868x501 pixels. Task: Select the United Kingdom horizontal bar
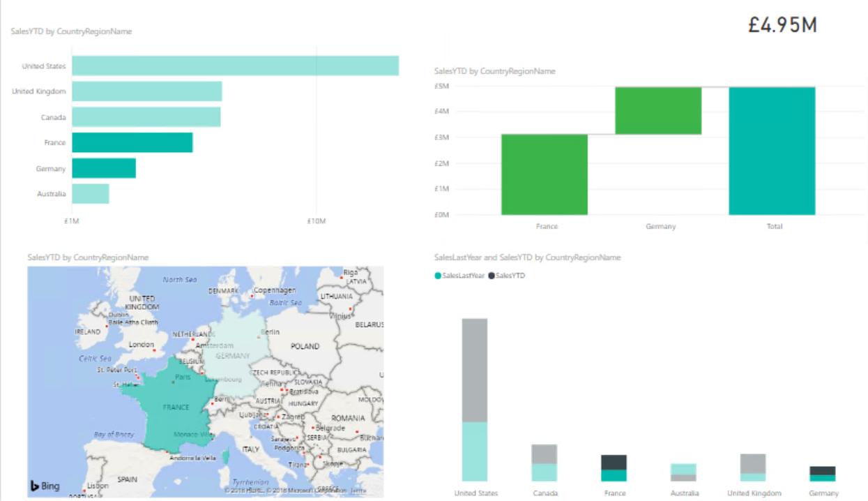point(146,91)
